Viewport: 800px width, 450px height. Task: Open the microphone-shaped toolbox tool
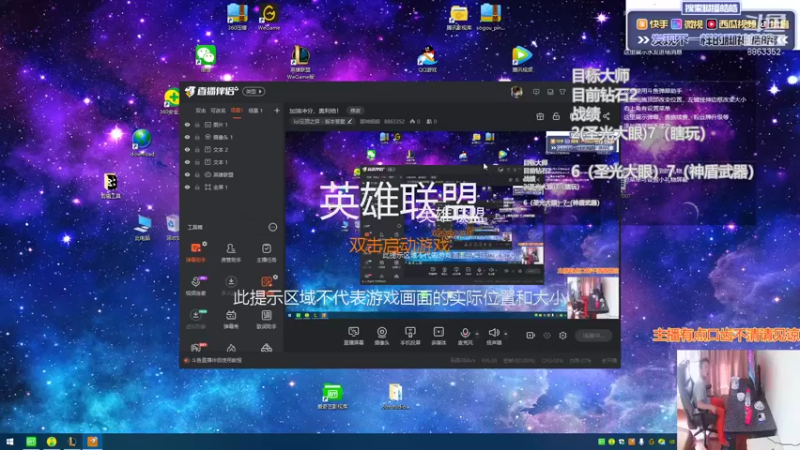tap(196, 286)
